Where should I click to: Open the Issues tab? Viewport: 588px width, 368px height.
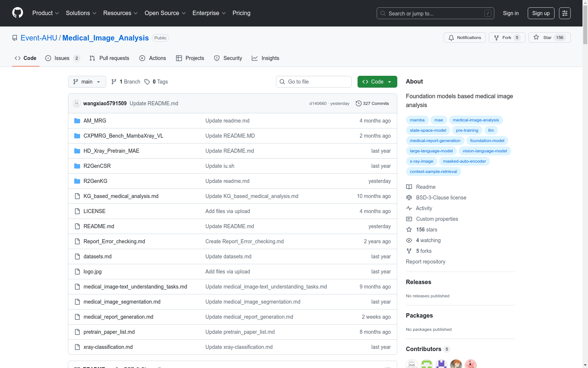[62, 58]
